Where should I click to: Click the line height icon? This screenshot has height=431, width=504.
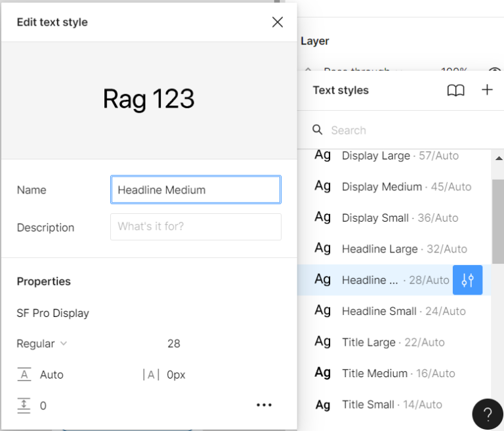(24, 375)
